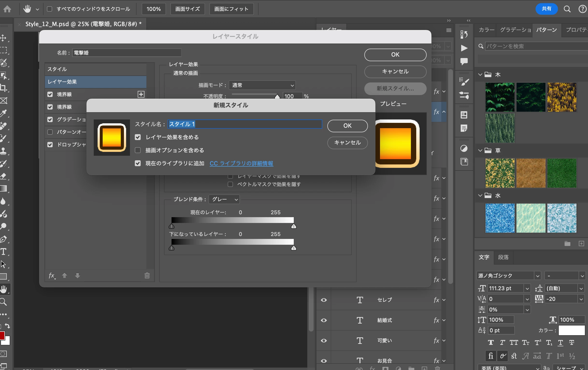Image resolution: width=588 pixels, height=370 pixels.
Task: Enable 描画オプションを含める checkbox
Action: tap(138, 150)
